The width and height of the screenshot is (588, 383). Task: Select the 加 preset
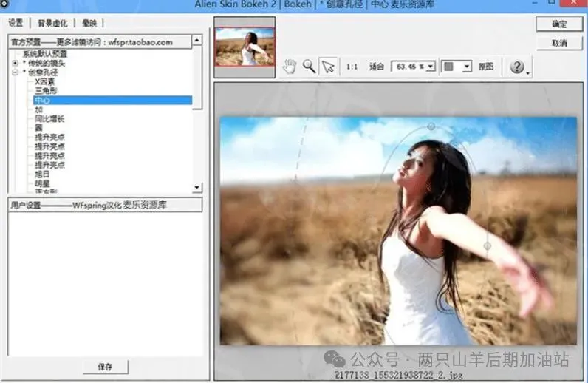tap(38, 109)
